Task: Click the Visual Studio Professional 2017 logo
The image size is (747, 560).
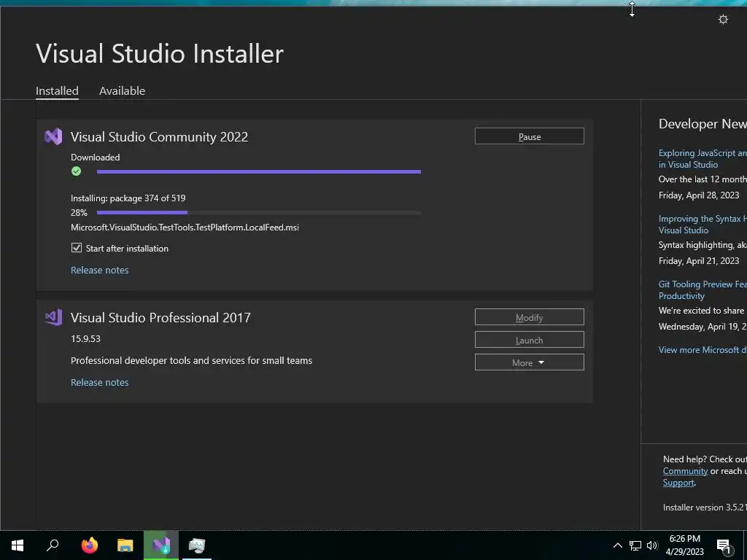Action: [53, 318]
